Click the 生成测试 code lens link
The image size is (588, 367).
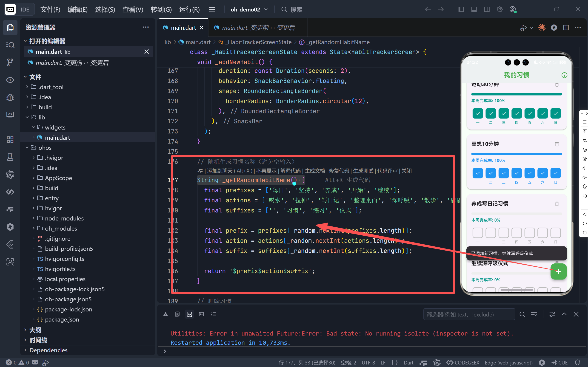[x=363, y=171]
